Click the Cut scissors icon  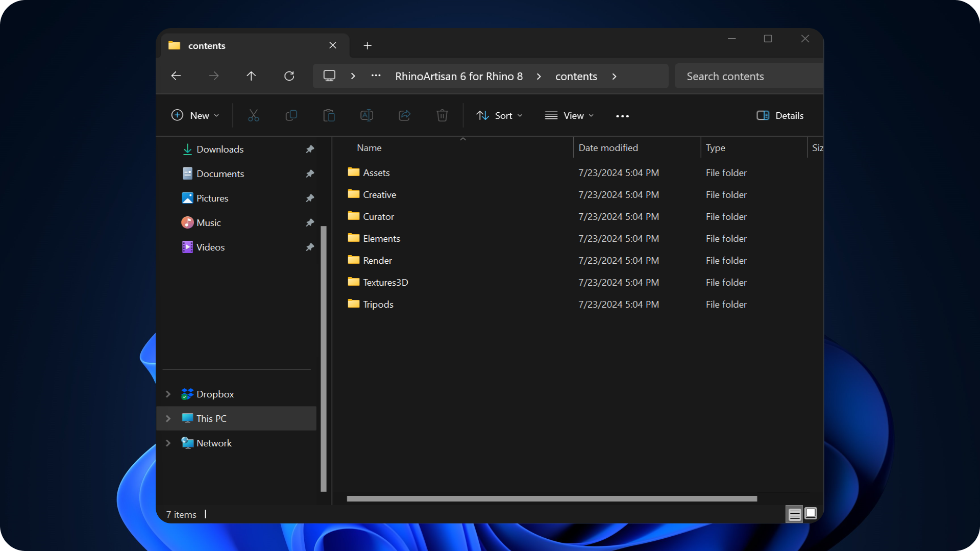253,116
